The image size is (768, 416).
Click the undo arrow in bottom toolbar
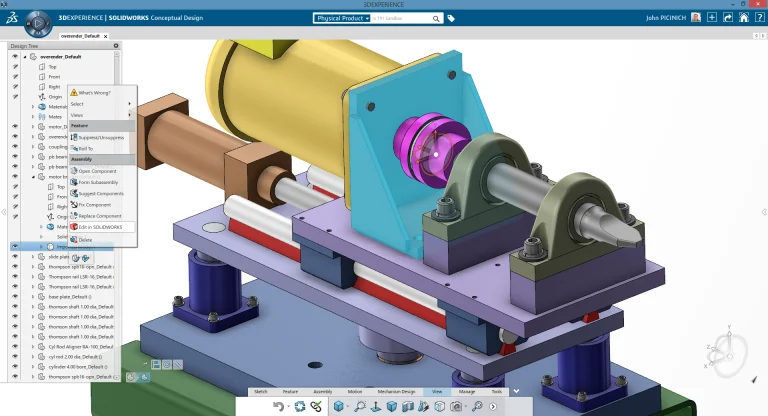coord(279,406)
